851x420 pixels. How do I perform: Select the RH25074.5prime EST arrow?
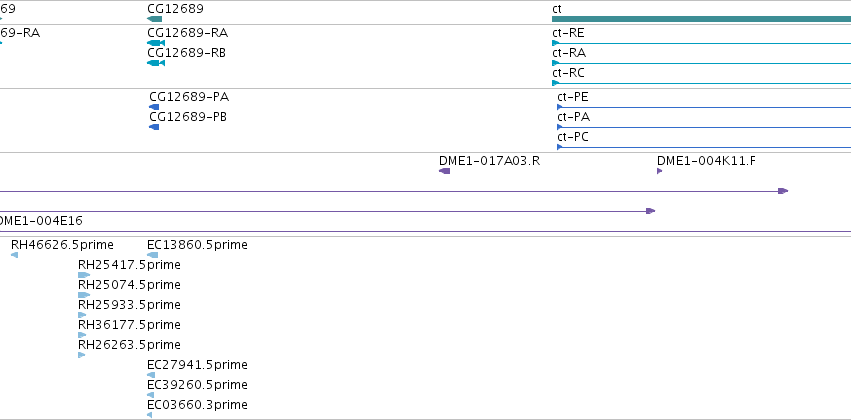[84, 295]
